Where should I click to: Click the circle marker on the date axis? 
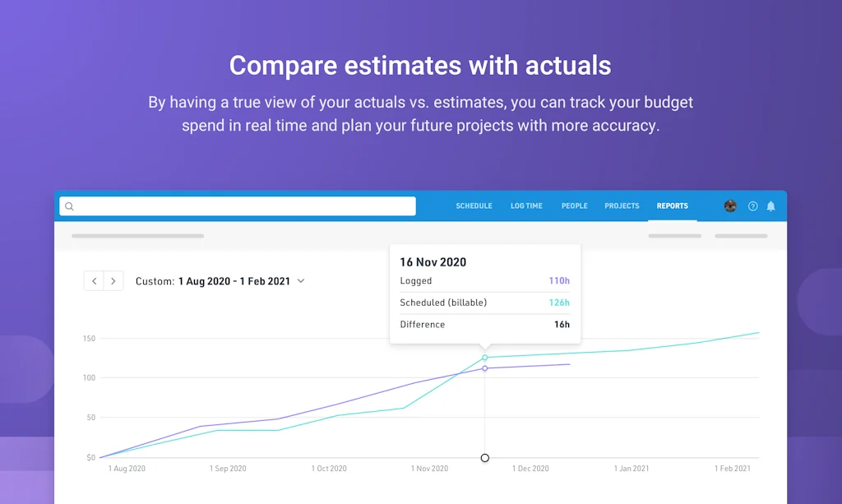485,458
